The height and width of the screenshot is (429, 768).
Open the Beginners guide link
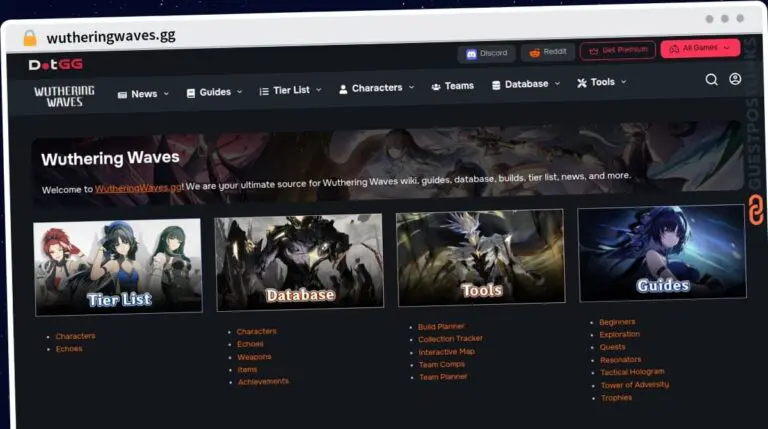click(617, 322)
